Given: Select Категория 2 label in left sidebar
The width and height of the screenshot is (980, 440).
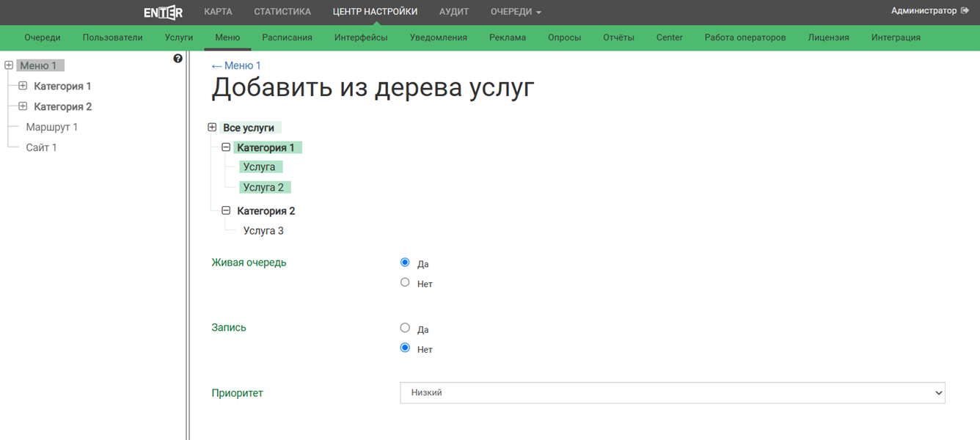Looking at the screenshot, I should 62,106.
